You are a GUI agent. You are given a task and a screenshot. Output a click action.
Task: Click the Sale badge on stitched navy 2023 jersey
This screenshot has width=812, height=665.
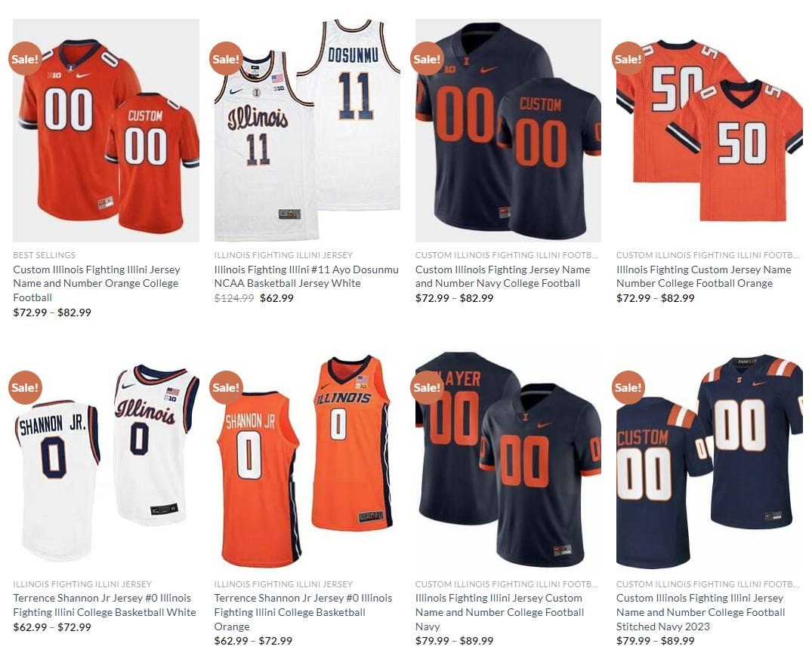[628, 387]
